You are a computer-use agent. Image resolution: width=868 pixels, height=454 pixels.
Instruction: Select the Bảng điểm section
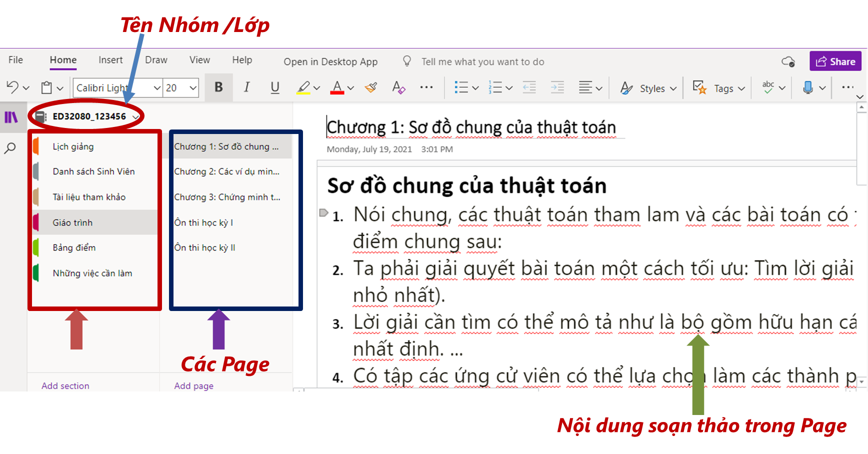pos(74,247)
